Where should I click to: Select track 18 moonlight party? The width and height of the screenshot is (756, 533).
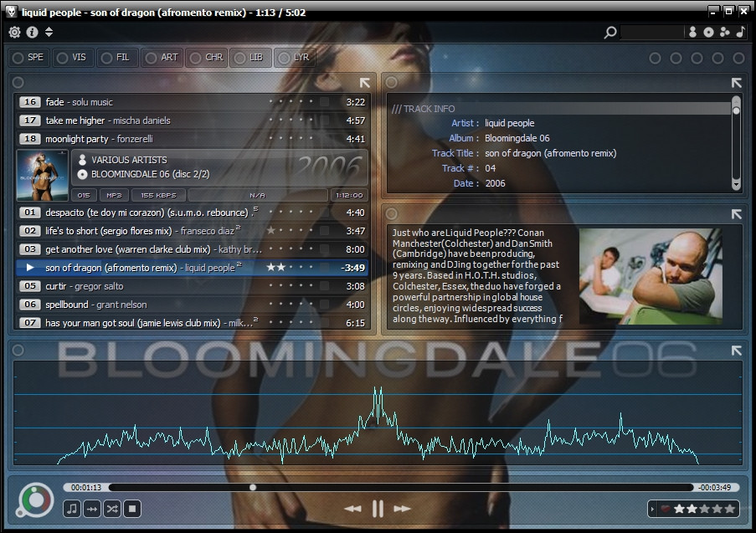(193, 139)
